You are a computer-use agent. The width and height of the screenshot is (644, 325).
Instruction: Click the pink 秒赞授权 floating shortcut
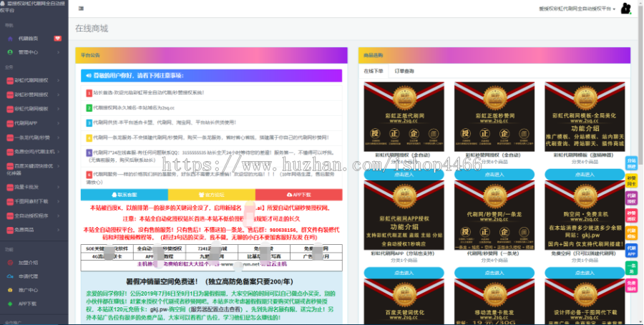point(631,216)
